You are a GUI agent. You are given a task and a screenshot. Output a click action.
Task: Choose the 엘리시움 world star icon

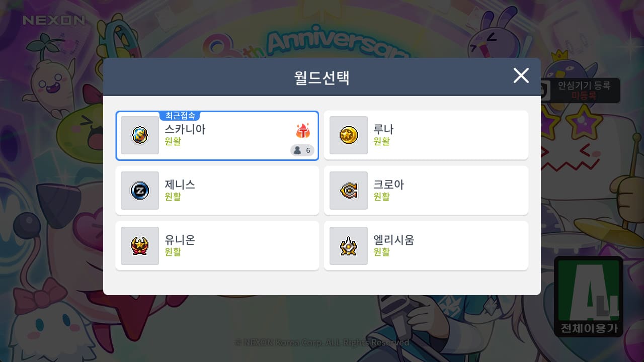tap(349, 246)
